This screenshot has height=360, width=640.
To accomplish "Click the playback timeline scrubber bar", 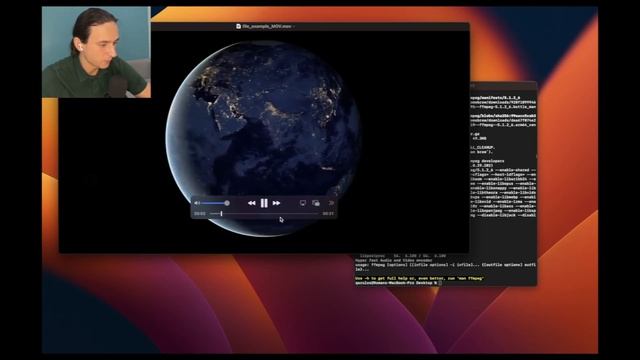I will [264, 213].
